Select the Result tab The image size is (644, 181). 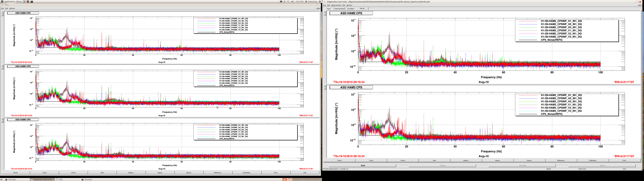coord(362,9)
